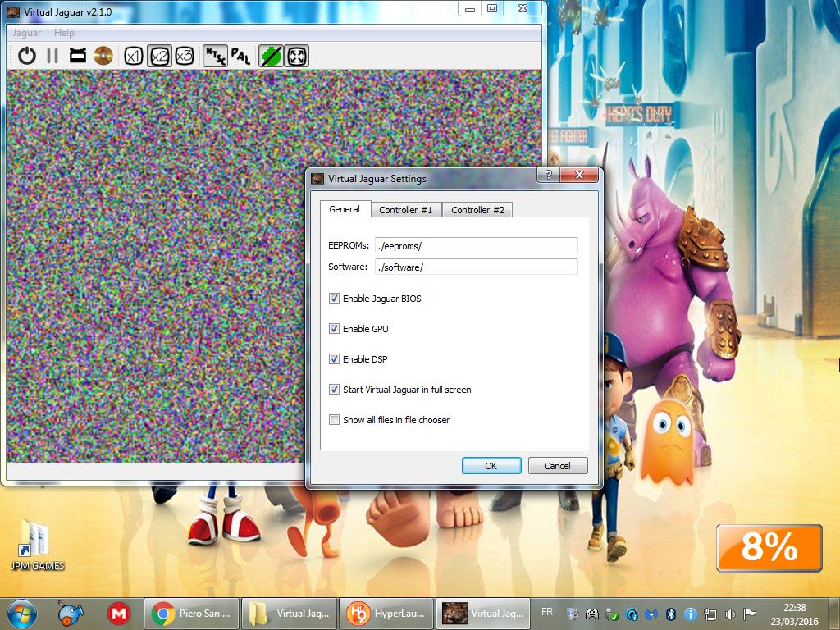Click the power on/off toolbar icon
This screenshot has width=840, height=630.
tap(27, 56)
